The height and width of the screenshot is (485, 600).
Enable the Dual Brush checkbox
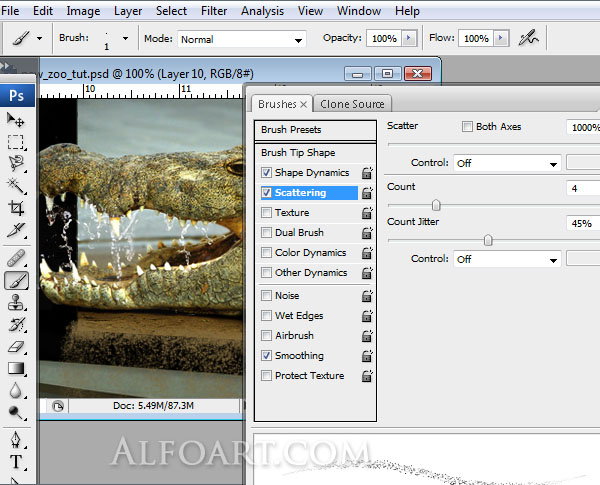click(x=266, y=232)
